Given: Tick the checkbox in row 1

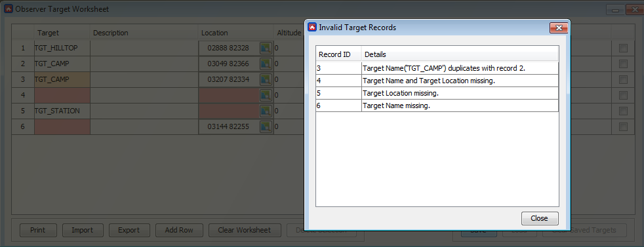Looking at the screenshot, I should tap(623, 48).
